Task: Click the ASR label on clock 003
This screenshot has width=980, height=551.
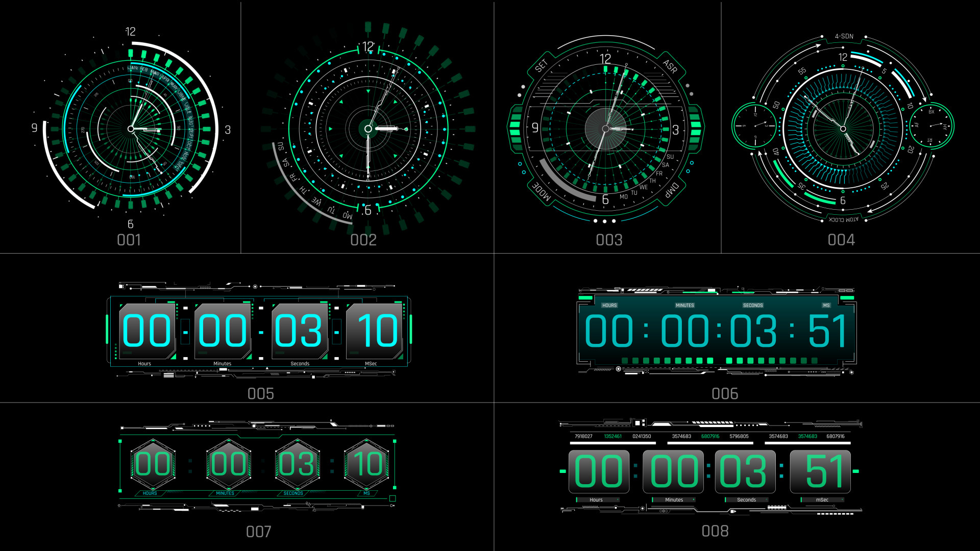Action: tap(670, 66)
